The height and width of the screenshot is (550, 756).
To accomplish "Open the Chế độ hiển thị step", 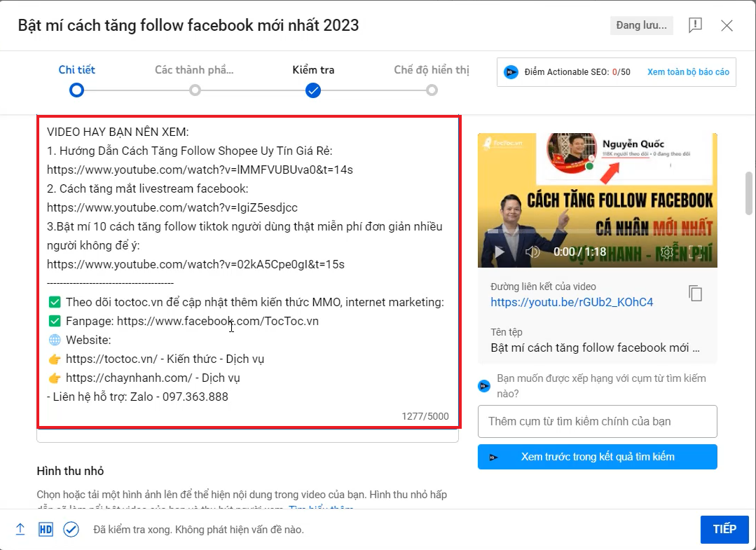I will tap(432, 90).
